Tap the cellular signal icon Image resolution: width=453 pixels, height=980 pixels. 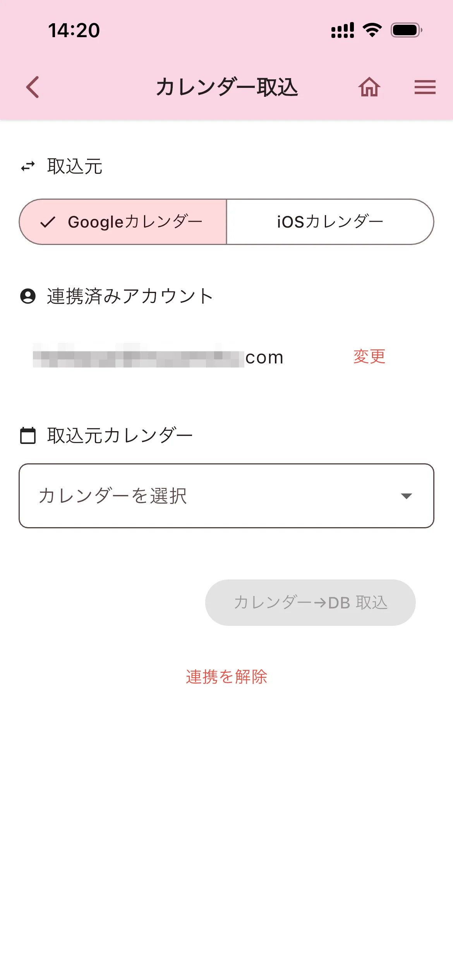click(x=342, y=30)
